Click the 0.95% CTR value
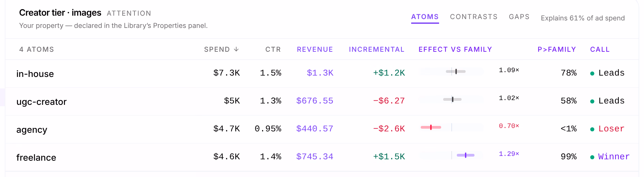 tap(268, 129)
